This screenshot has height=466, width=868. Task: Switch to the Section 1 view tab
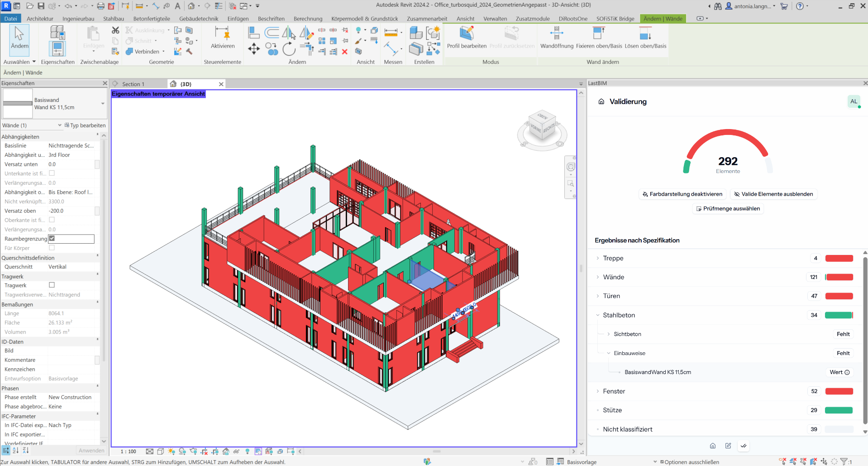click(133, 84)
